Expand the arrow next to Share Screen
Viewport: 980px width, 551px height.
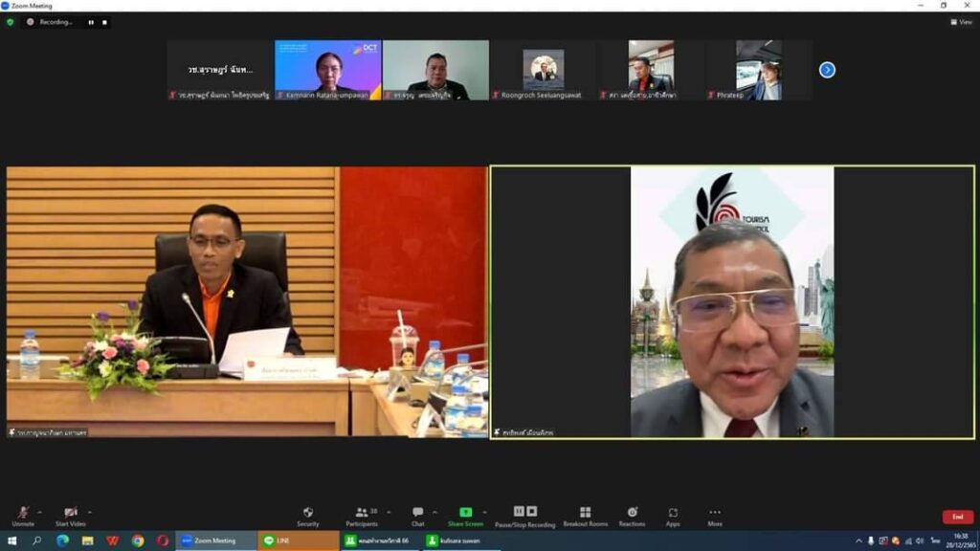[x=484, y=511]
